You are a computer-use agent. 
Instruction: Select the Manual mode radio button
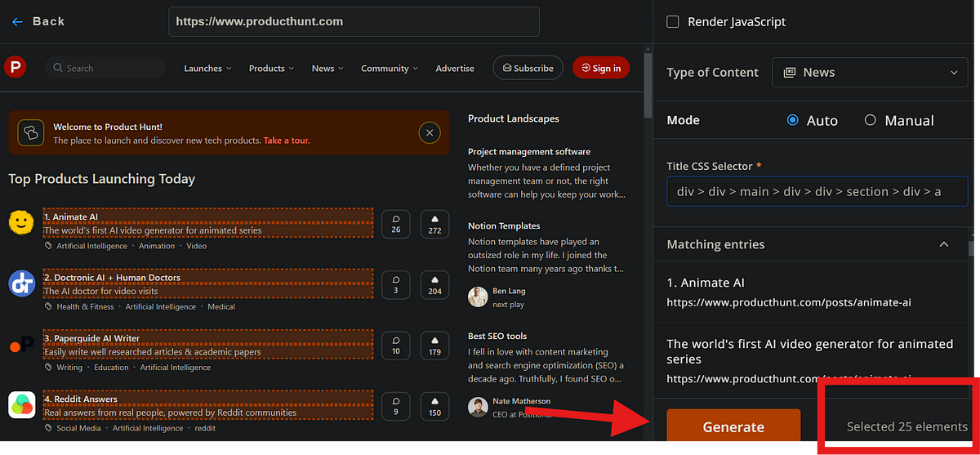tap(870, 120)
